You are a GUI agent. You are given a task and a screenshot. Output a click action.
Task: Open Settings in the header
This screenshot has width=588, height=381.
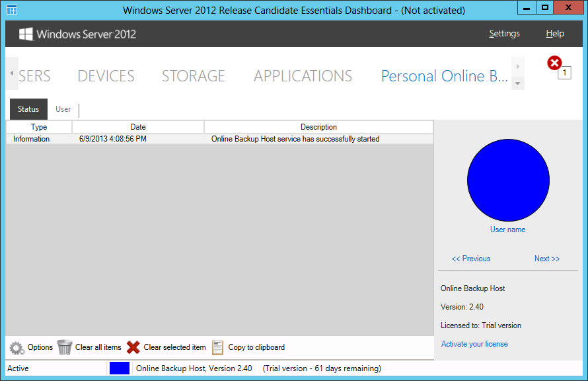pos(504,34)
